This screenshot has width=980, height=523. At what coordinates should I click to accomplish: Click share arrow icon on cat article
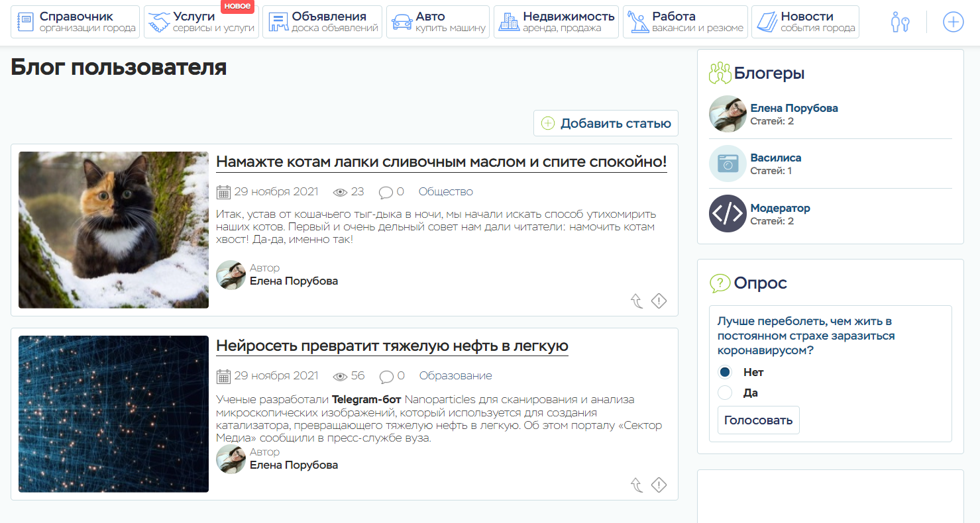point(637,301)
